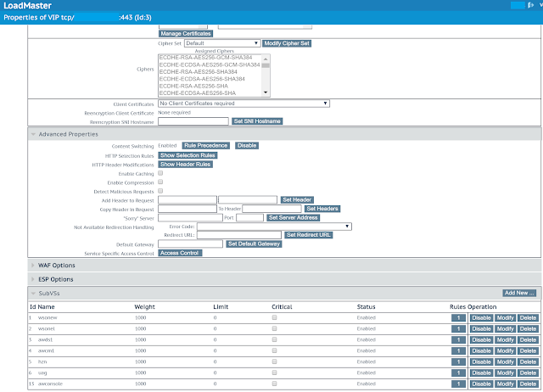Screen dimensions: 543x392
Task: Check Critical box for awcm1 SubVS
Action: pyautogui.click(x=274, y=350)
